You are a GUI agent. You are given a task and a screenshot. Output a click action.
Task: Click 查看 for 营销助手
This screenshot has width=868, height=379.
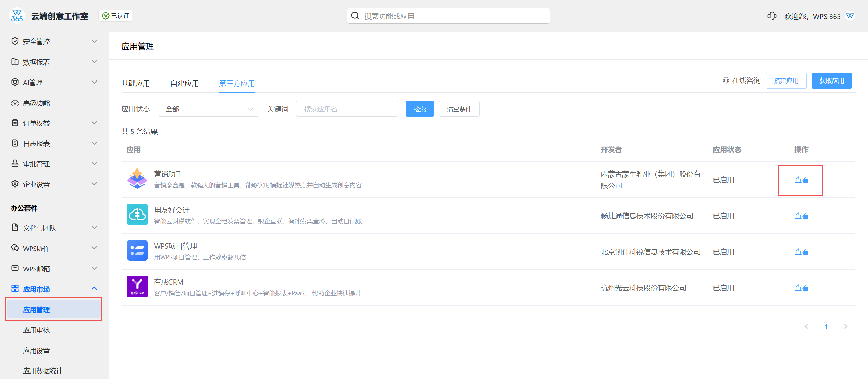(802, 180)
